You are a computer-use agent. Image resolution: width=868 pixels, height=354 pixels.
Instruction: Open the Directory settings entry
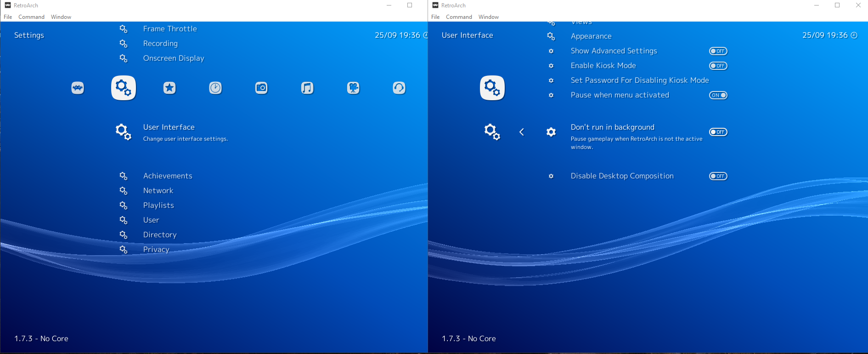[159, 235]
